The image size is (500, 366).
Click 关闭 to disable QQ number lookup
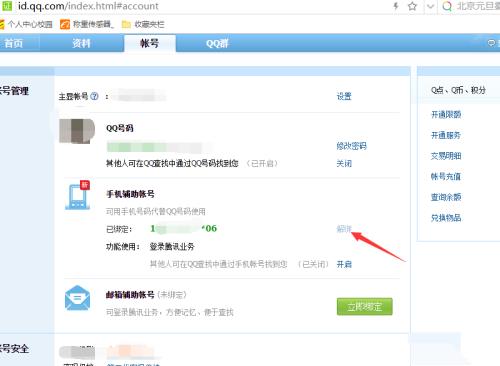[x=344, y=163]
